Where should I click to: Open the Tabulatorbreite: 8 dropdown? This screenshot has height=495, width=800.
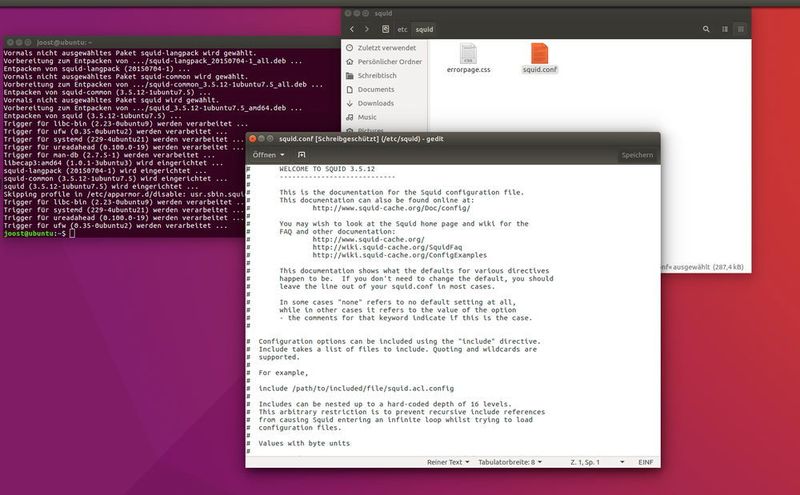pos(510,462)
